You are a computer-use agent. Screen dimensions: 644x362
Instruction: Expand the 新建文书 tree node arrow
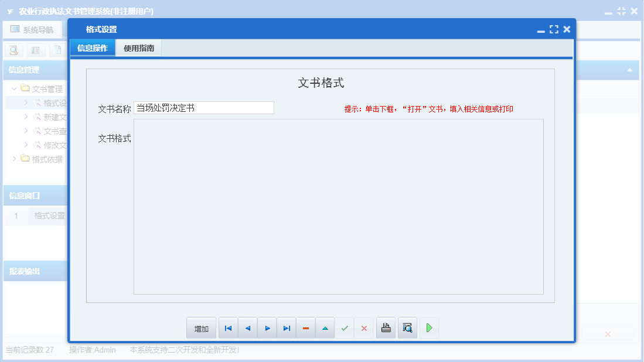pyautogui.click(x=26, y=117)
